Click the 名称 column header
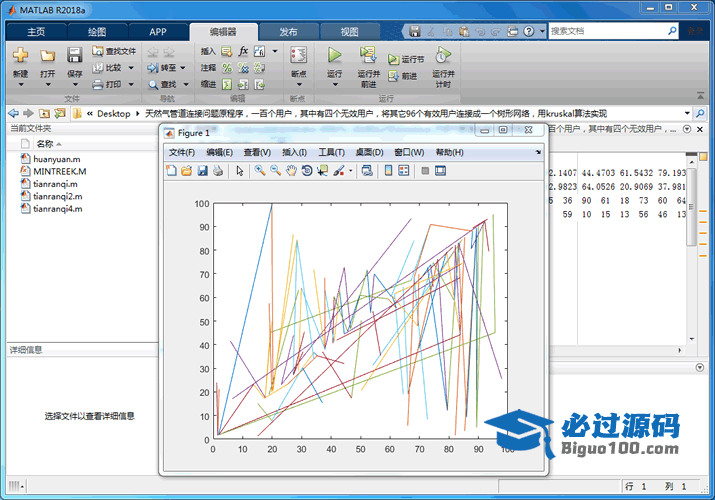The width and height of the screenshot is (715, 500). pyautogui.click(x=45, y=144)
